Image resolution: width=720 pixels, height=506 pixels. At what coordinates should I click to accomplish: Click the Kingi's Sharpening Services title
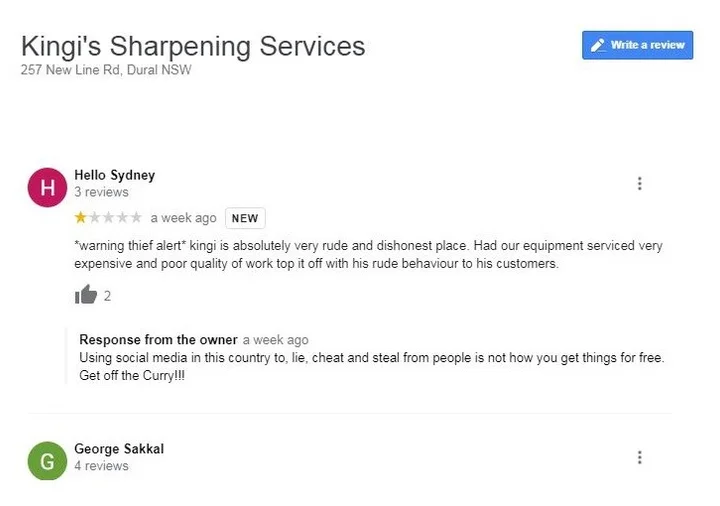(x=193, y=46)
